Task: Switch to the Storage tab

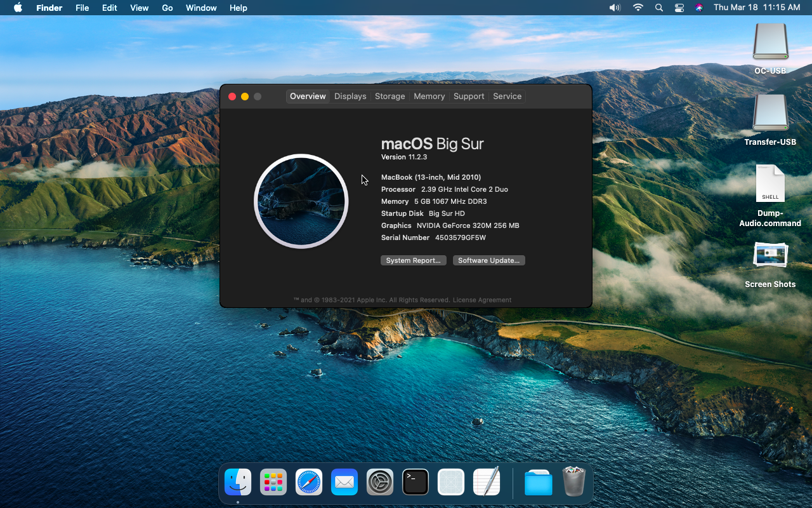Action: tap(390, 97)
